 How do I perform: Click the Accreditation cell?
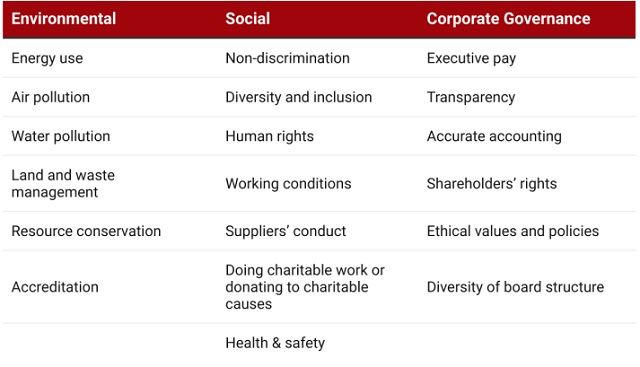coord(55,287)
